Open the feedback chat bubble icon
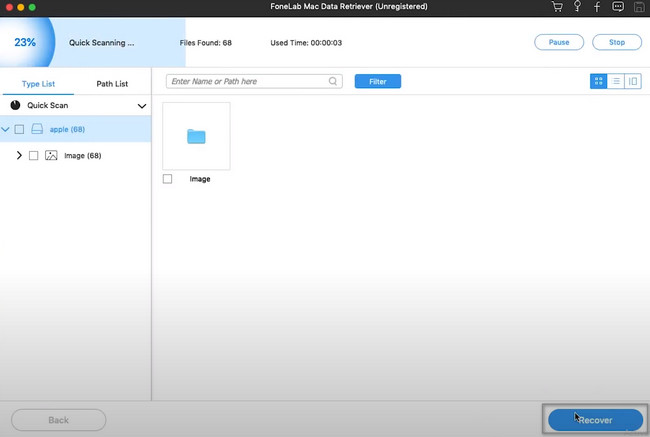This screenshot has width=650, height=437. coord(618,7)
